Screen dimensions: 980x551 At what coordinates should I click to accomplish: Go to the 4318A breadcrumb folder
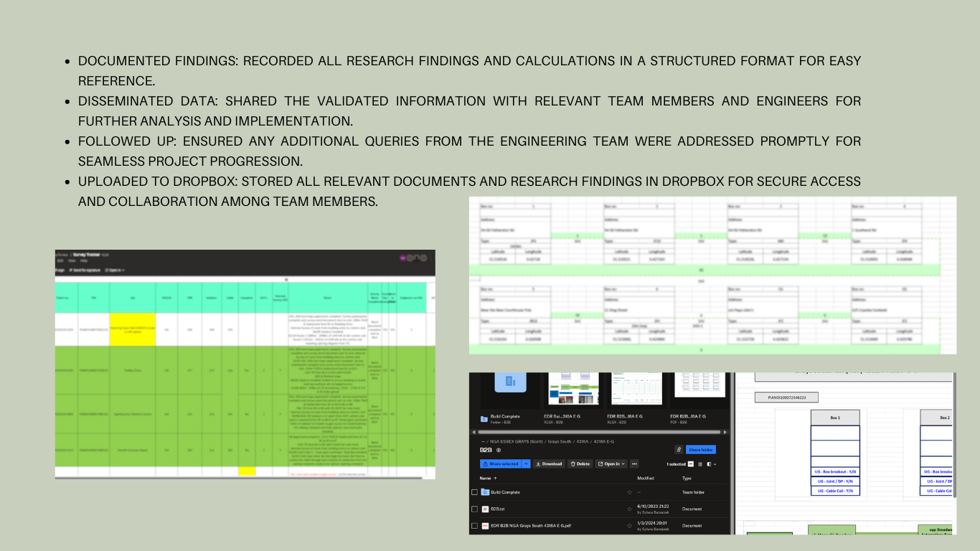tap(584, 440)
